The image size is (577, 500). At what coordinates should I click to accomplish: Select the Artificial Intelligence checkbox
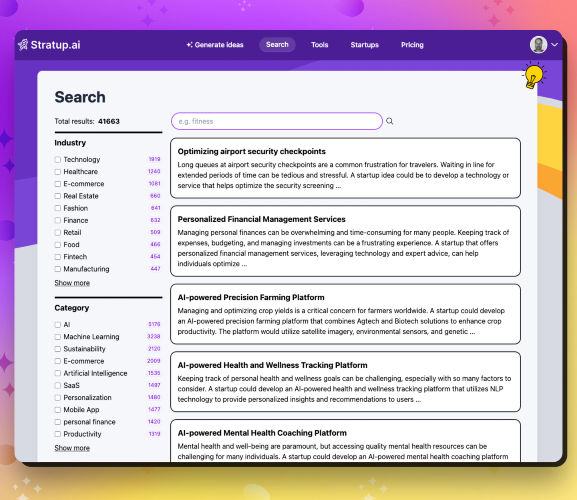[x=58, y=373]
